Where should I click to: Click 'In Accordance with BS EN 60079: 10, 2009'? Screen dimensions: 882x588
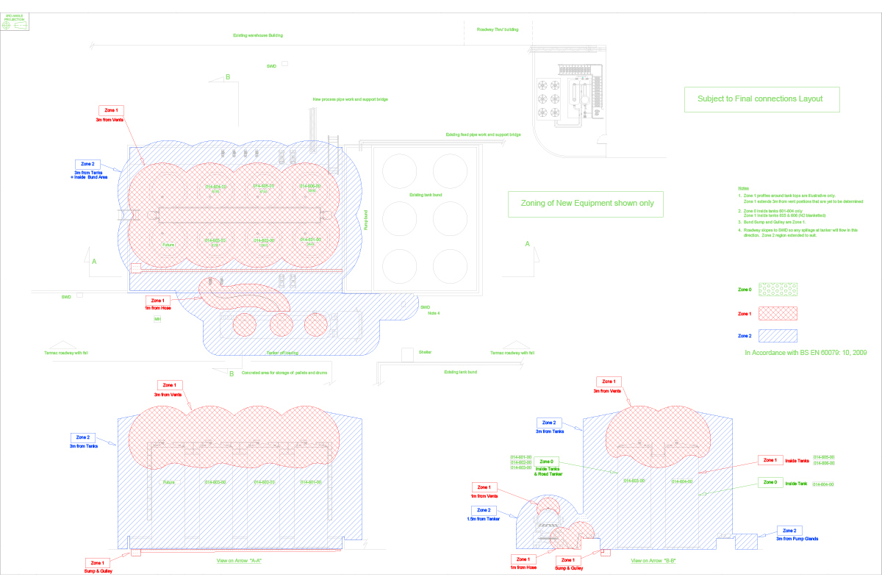click(806, 353)
